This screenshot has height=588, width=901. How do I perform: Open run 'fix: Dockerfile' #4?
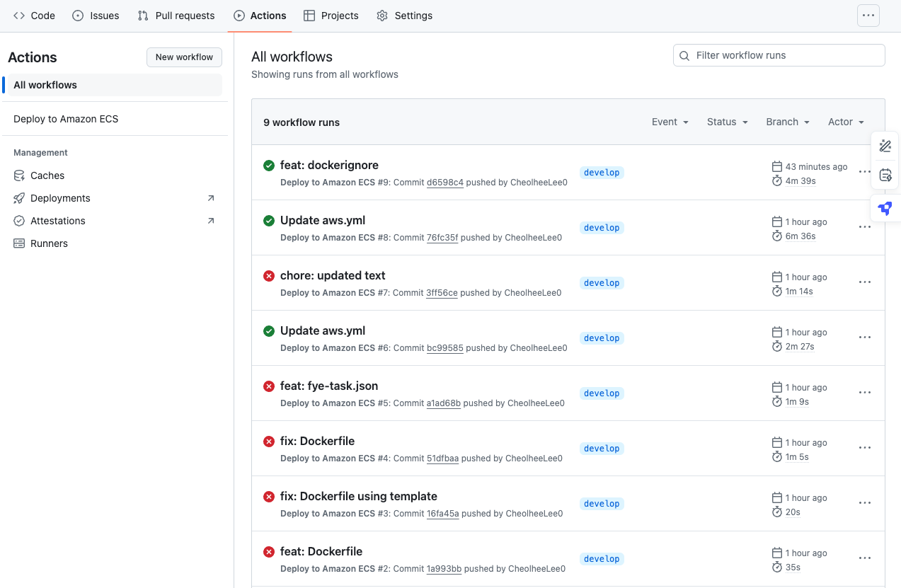click(317, 441)
